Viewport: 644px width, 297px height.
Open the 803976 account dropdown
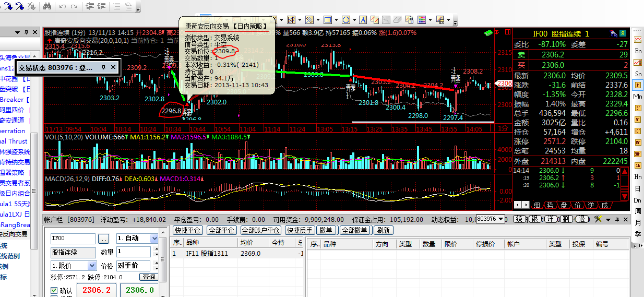pos(502,219)
